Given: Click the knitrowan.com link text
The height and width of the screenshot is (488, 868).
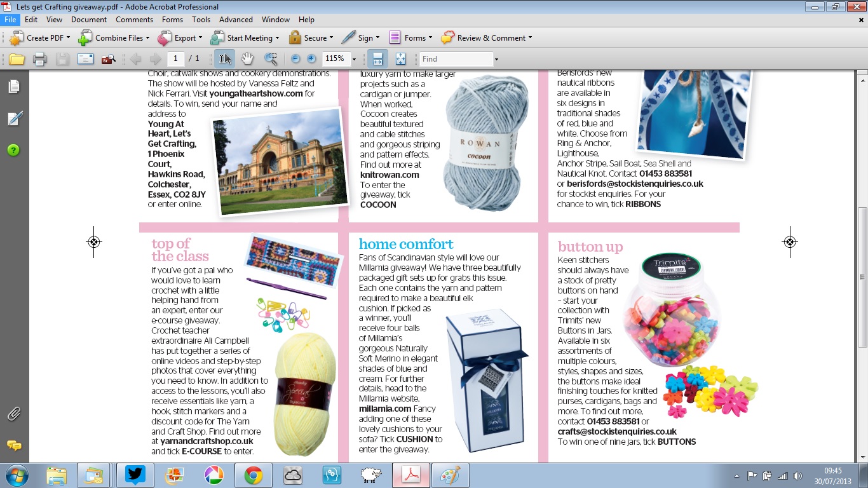Looking at the screenshot, I should (x=390, y=175).
